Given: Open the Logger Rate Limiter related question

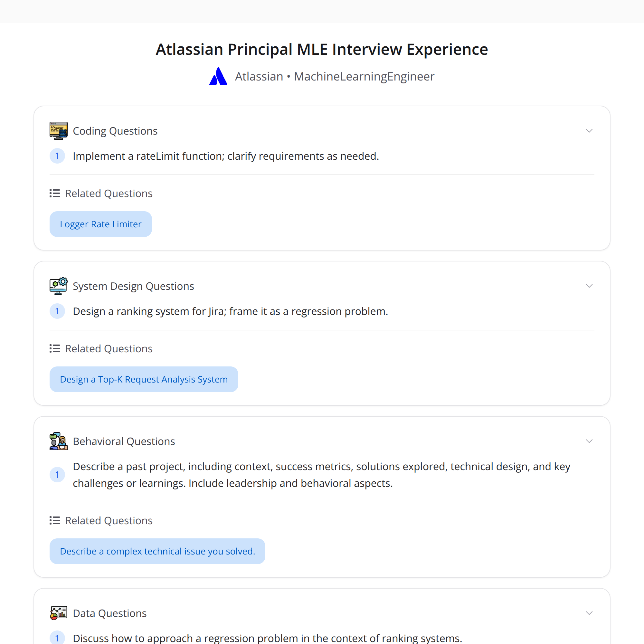Looking at the screenshot, I should click(100, 224).
